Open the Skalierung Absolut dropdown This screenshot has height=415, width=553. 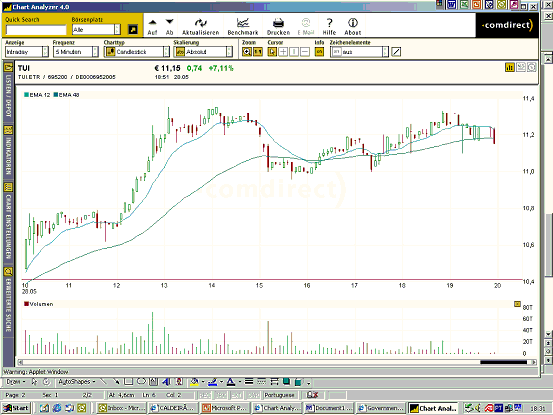pyautogui.click(x=203, y=52)
